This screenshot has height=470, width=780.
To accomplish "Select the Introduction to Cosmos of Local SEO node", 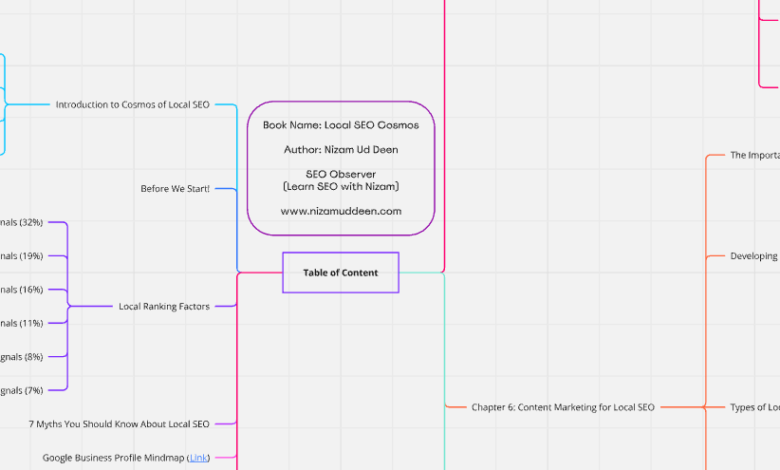I will point(132,104).
